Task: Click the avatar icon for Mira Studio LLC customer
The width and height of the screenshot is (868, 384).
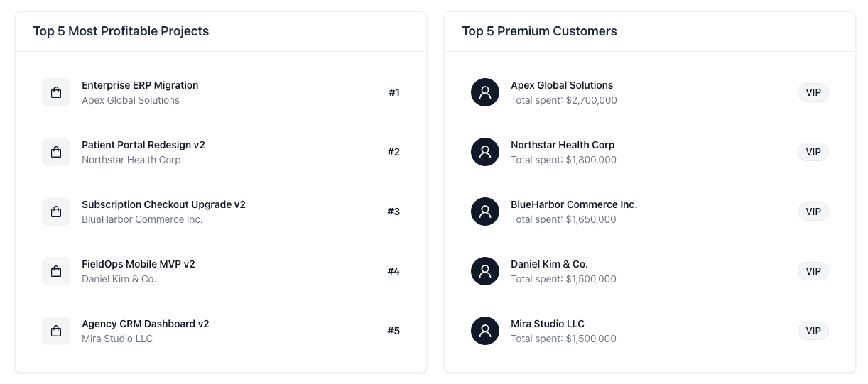Action: tap(485, 331)
